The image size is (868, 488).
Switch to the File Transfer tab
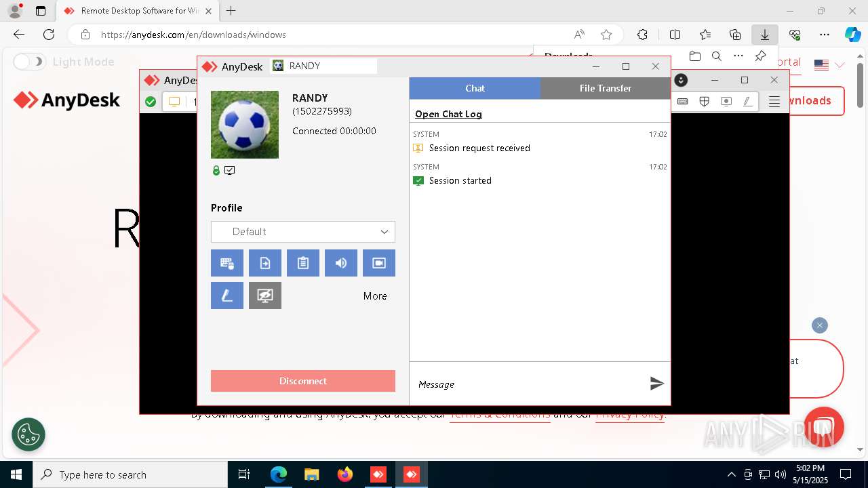click(606, 88)
